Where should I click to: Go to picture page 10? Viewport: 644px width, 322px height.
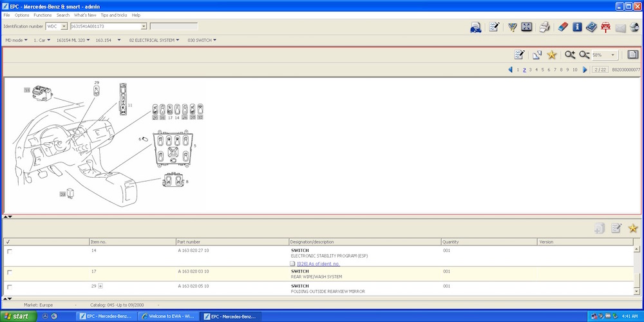click(574, 70)
